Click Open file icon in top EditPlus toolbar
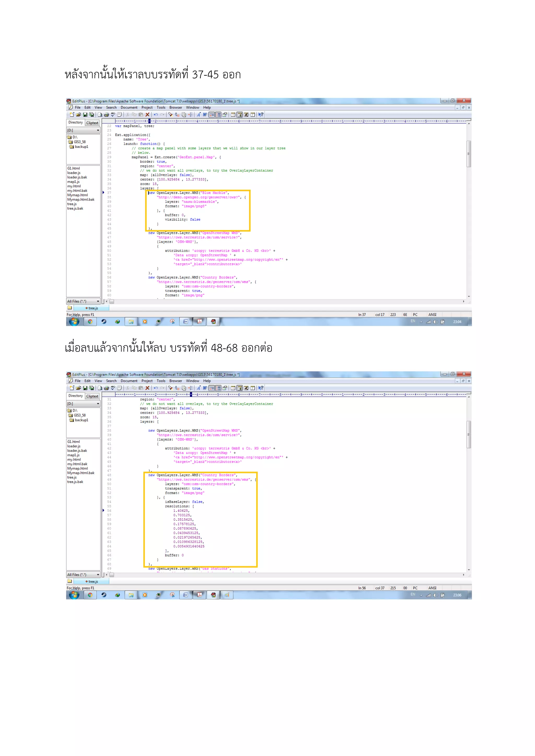 coord(78,115)
